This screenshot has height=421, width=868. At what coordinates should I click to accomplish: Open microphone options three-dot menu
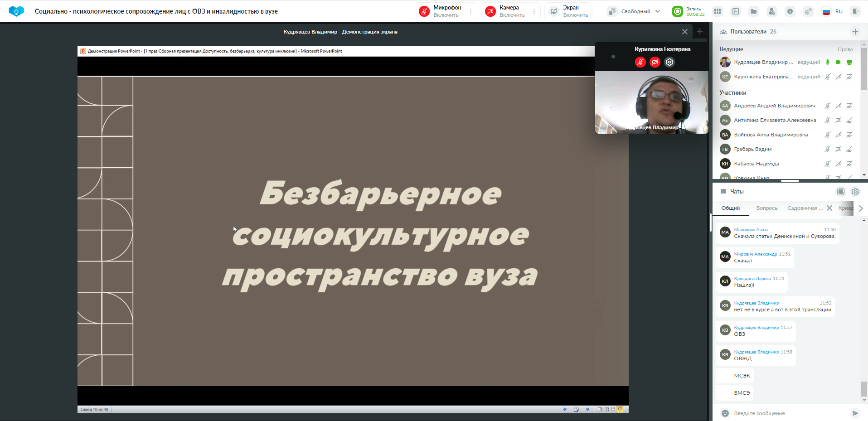coord(471,11)
